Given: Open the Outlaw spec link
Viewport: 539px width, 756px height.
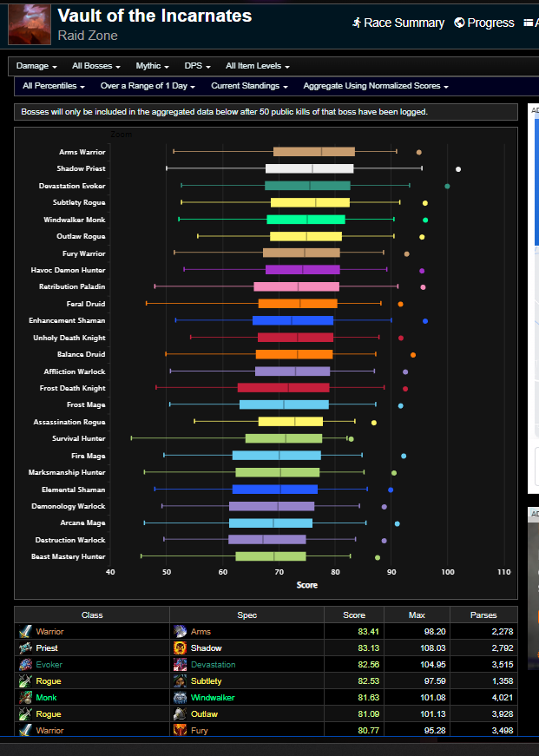Looking at the screenshot, I should click(x=204, y=714).
